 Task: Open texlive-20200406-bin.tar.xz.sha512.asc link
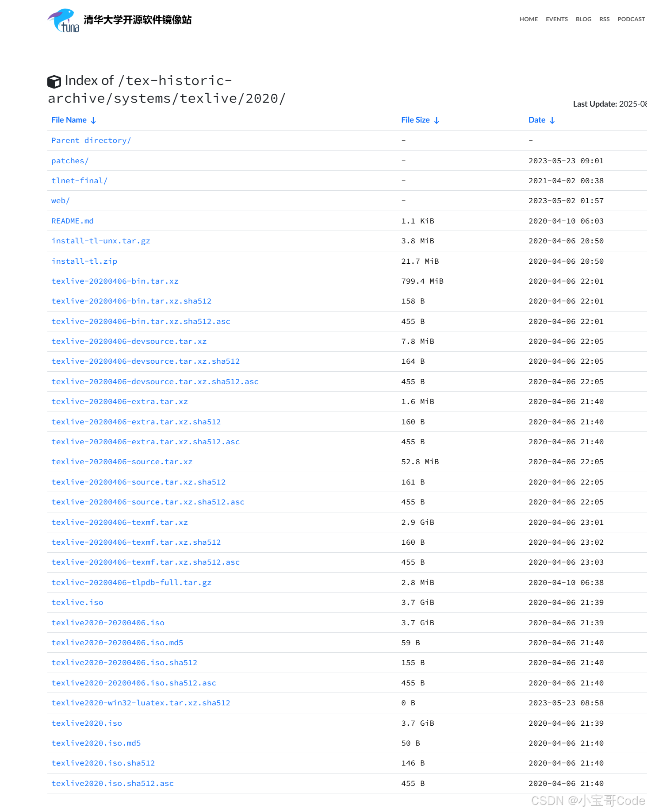pos(141,321)
